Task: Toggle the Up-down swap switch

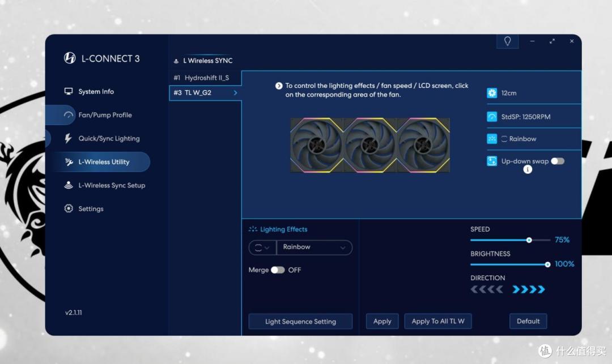Action: click(x=558, y=161)
